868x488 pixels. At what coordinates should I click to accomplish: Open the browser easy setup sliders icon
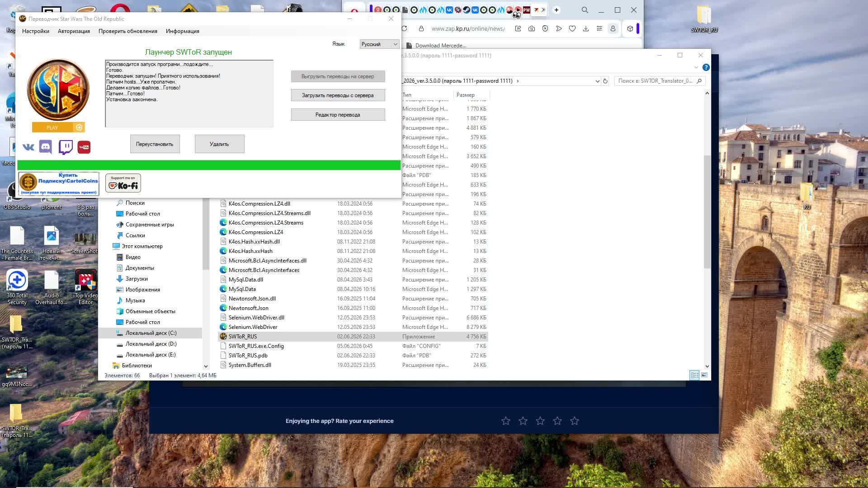(599, 28)
